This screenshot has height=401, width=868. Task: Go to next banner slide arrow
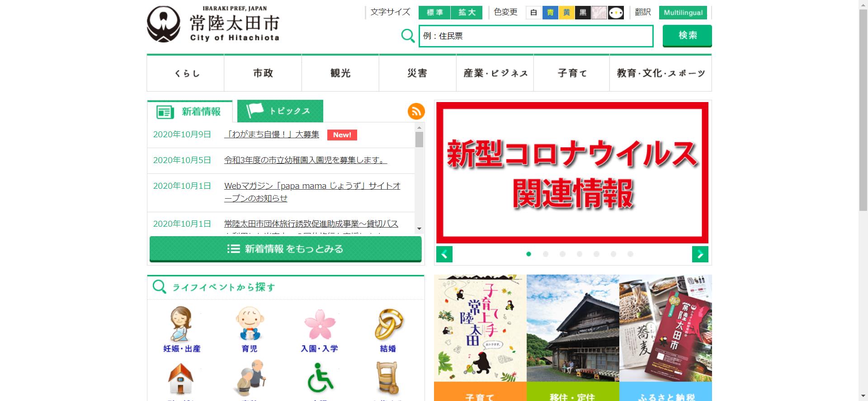click(700, 254)
